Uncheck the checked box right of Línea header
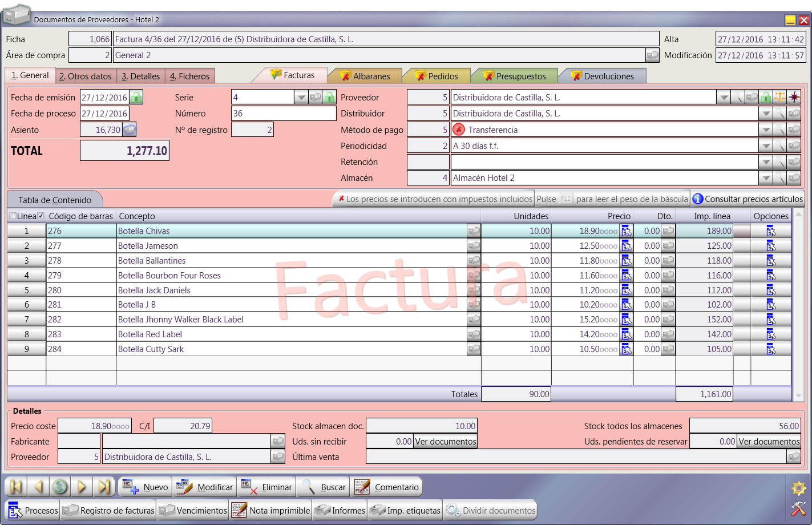Screen dimensions: 812x525 coord(41,216)
